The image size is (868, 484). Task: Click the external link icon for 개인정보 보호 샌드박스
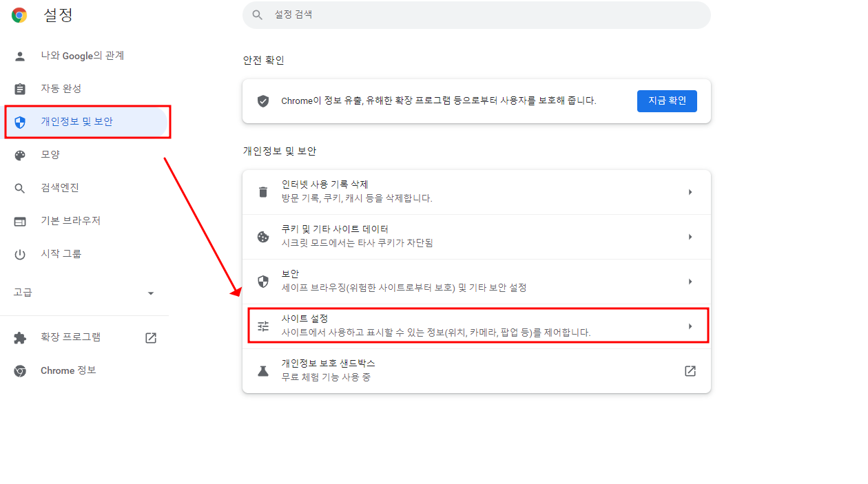point(690,370)
